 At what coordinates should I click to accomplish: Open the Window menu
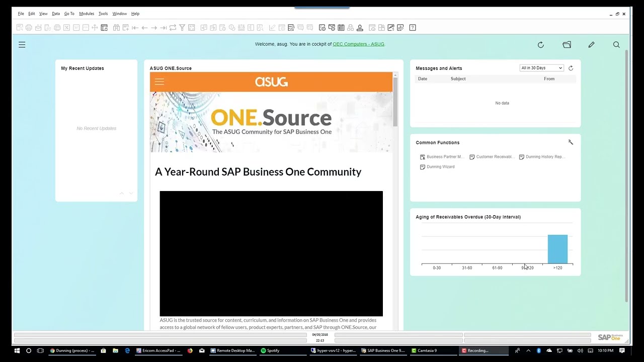point(120,14)
